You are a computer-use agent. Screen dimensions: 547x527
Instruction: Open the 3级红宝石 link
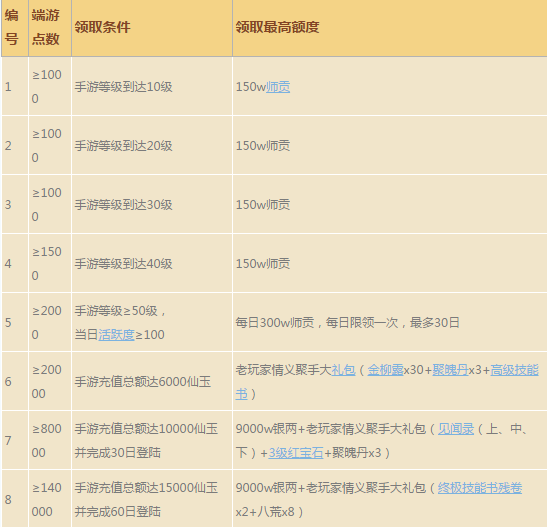click(x=296, y=453)
